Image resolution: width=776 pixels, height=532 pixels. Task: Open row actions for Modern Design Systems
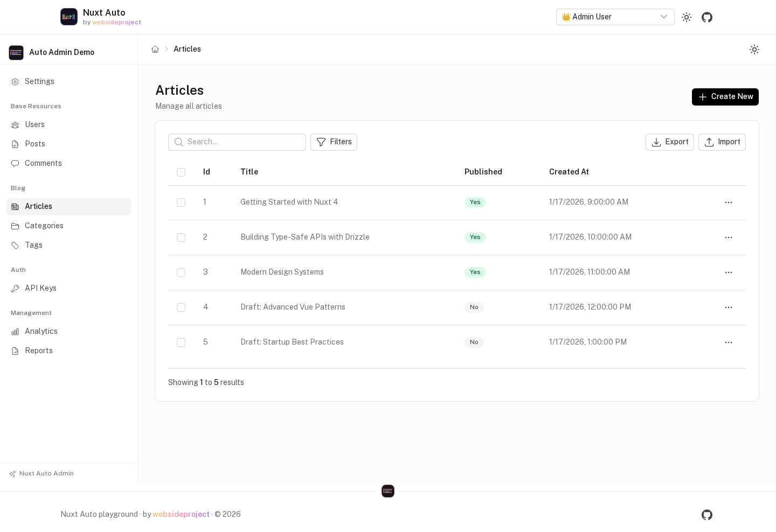[729, 272]
